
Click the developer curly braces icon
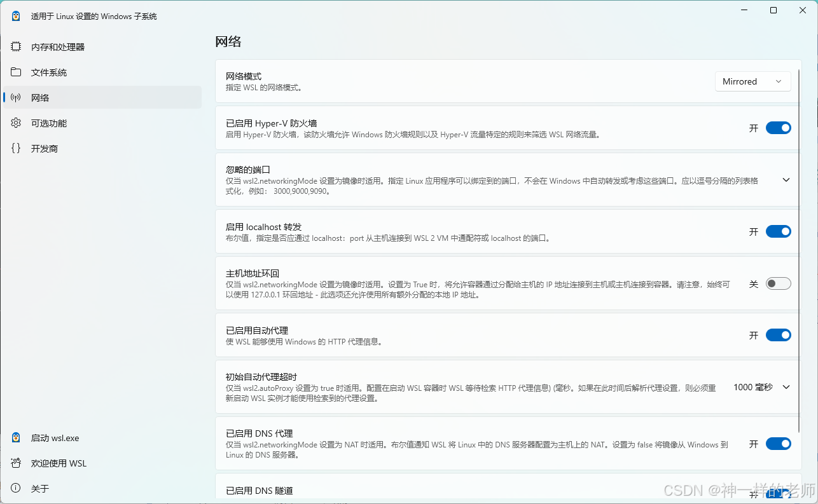point(16,148)
